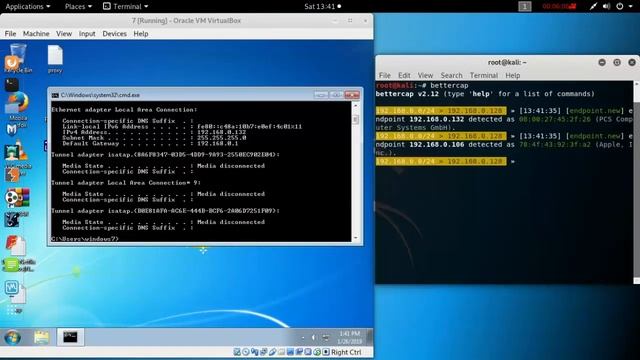This screenshot has width=640, height=360.
Task: Click the cmd.exe scrollbar thumb
Action: click(355, 119)
